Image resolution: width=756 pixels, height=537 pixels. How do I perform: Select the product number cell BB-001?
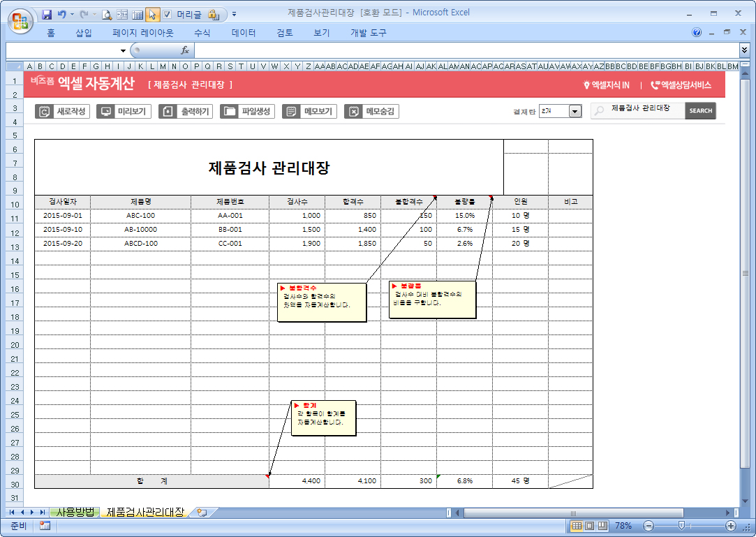coord(230,230)
